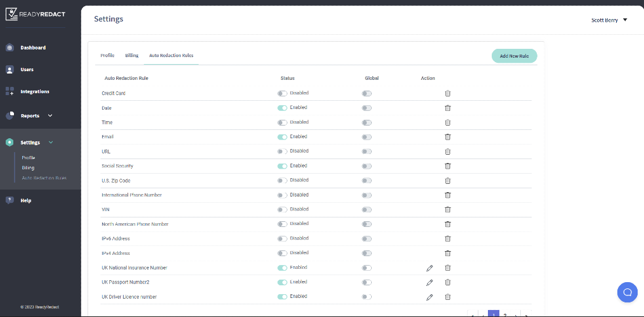Delete the UK Driver Licence number rule

pyautogui.click(x=447, y=297)
